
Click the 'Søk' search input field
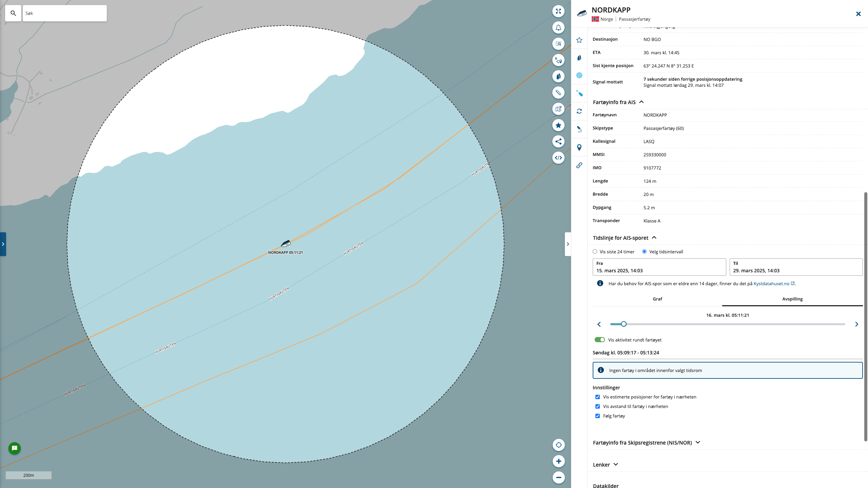pos(64,13)
